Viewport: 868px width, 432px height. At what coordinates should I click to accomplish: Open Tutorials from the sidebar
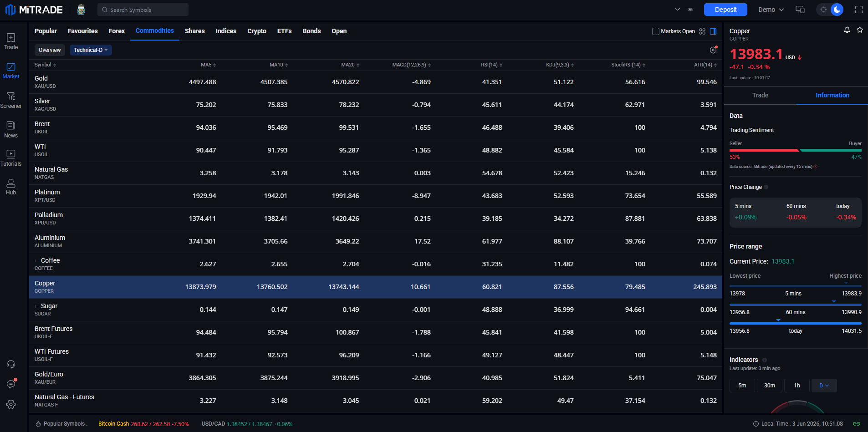tap(11, 158)
